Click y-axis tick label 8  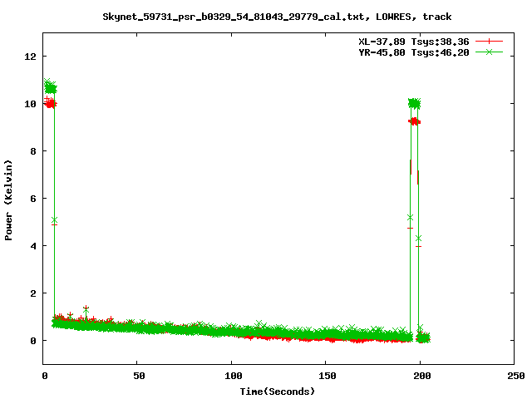click(33, 151)
